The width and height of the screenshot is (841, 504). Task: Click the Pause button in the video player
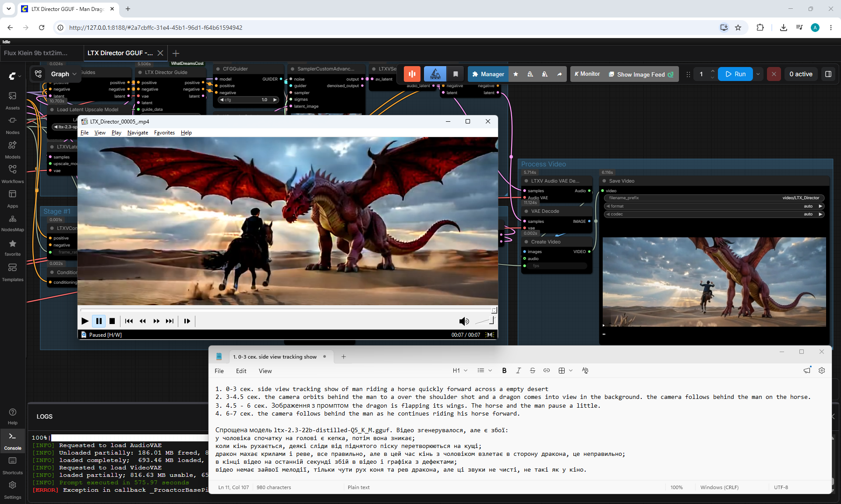tap(99, 321)
